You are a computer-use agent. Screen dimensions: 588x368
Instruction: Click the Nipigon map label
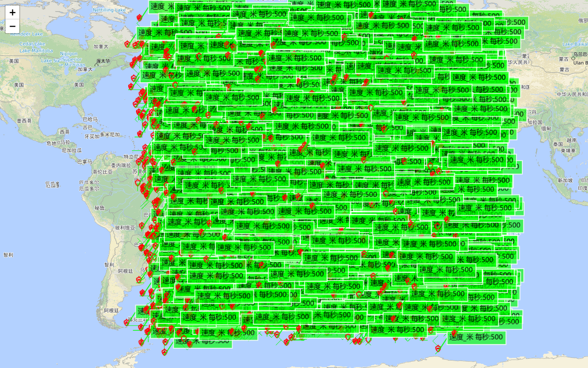(69, 54)
